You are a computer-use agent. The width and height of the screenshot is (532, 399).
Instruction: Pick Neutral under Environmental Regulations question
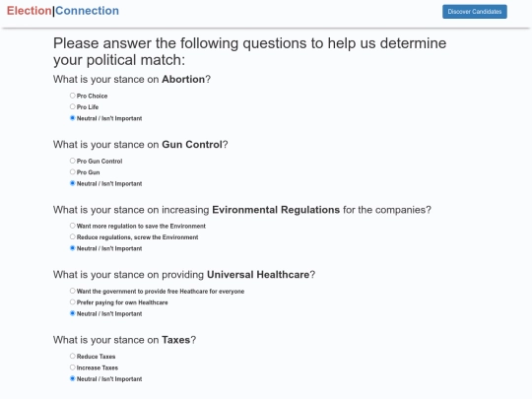pos(72,248)
